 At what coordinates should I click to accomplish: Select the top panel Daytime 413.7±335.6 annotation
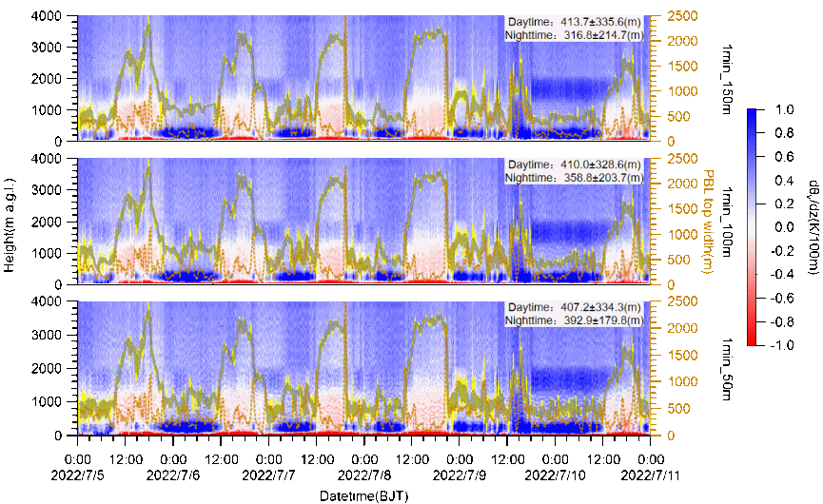(x=576, y=22)
